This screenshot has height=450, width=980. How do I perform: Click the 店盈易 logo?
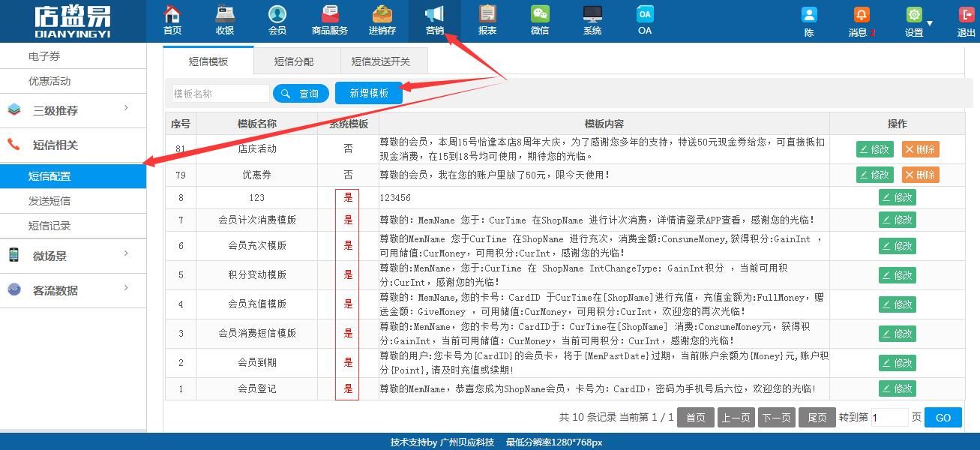click(72, 21)
